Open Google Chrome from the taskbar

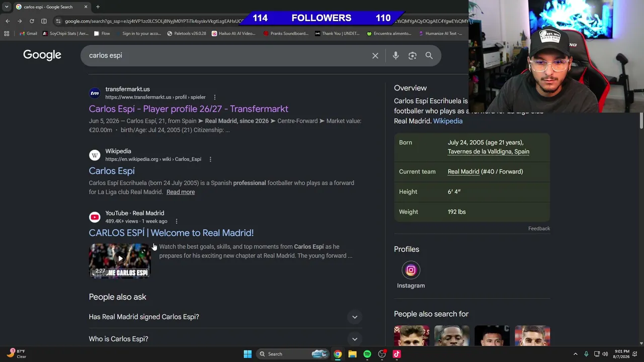(338, 354)
